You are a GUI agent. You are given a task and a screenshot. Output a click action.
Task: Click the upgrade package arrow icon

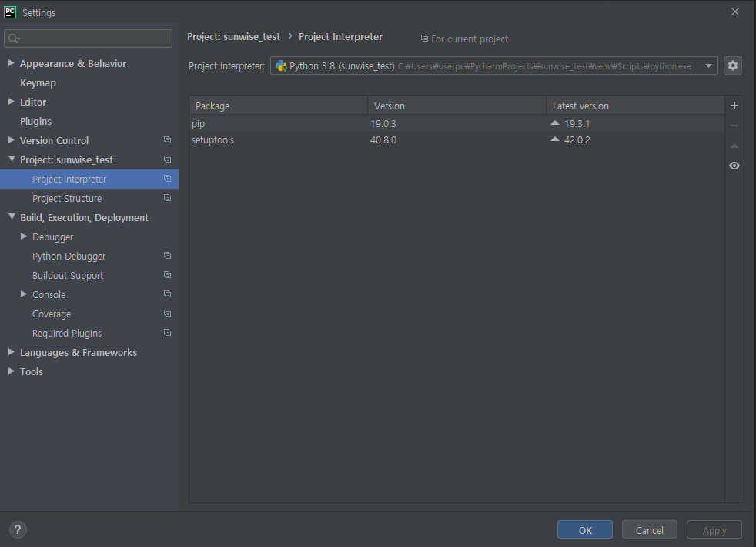(x=734, y=146)
